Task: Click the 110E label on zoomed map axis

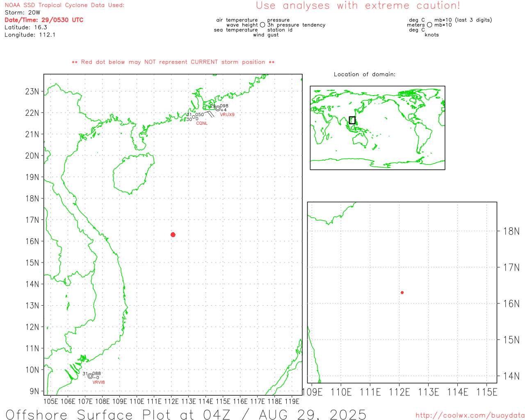Action: coord(341,393)
